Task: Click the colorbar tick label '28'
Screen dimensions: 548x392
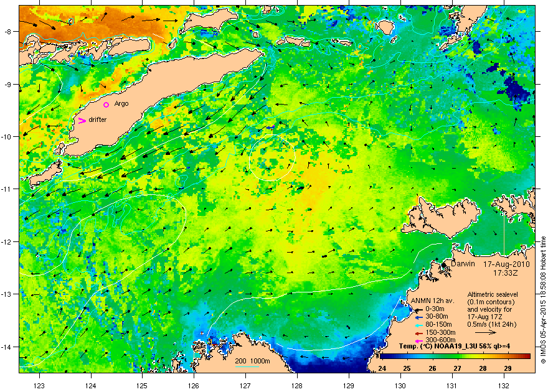Action: [483, 368]
